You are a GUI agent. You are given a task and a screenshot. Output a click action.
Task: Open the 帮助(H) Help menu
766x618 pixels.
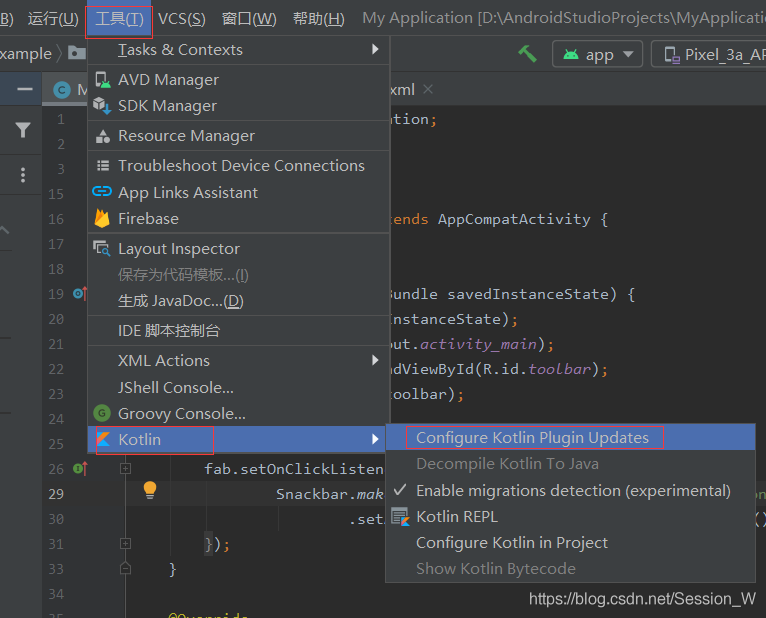click(x=319, y=19)
